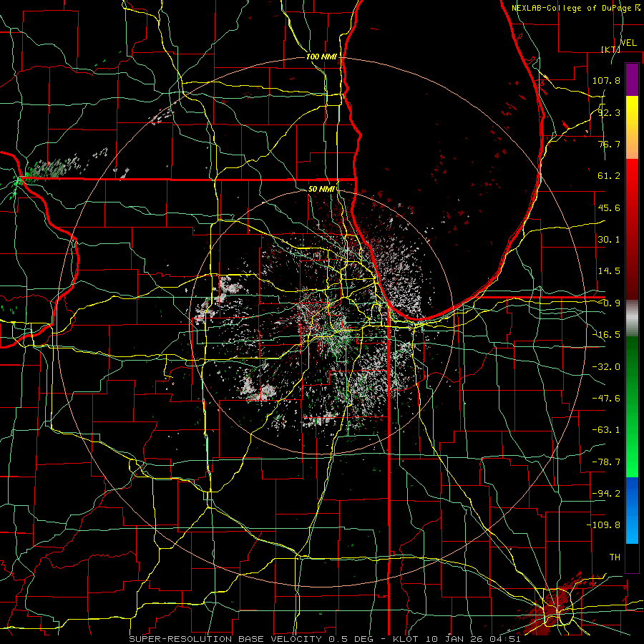Select the -47.6 velocity scale label
Image resolution: width=644 pixels, height=644 pixels.
click(x=606, y=399)
